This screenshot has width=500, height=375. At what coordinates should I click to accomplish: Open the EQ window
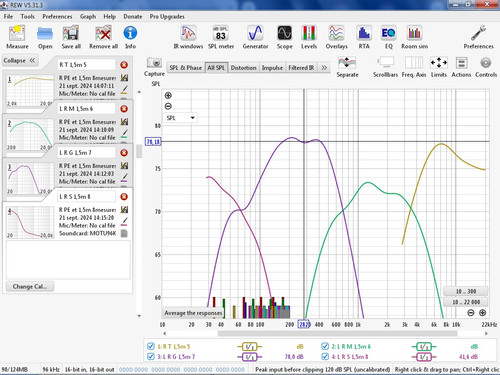pyautogui.click(x=389, y=37)
